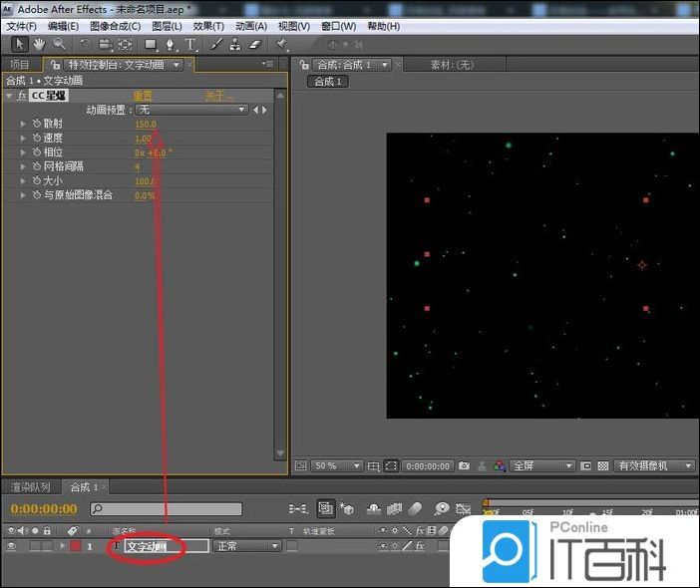Click the 关于 link in effect panel
This screenshot has width=700, height=588.
click(x=216, y=96)
